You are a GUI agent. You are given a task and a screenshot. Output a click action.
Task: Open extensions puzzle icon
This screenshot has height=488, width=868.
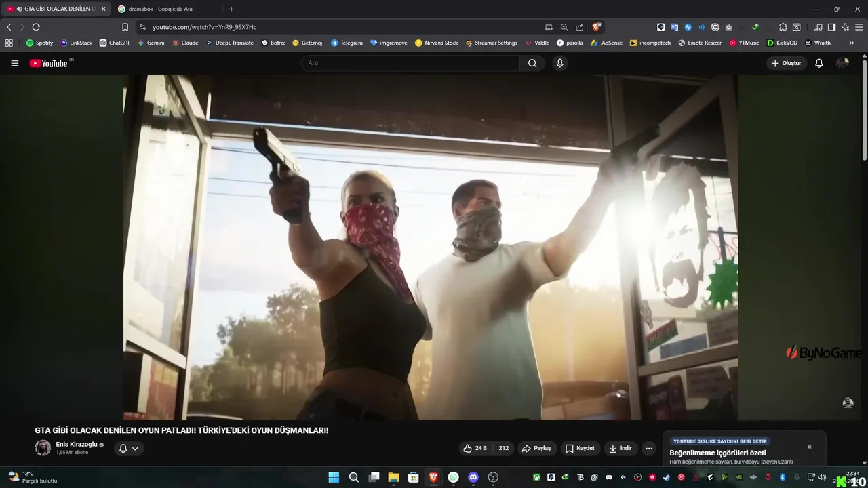783,27
